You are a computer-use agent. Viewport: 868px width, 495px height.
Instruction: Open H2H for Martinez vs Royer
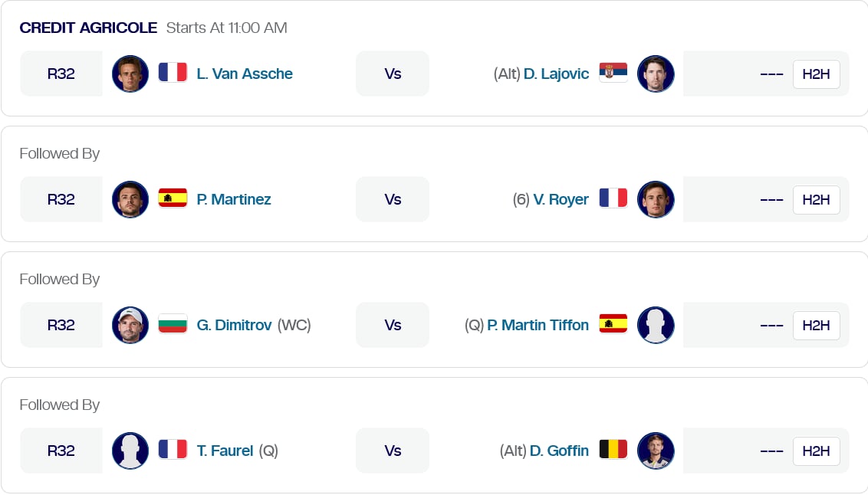(816, 200)
